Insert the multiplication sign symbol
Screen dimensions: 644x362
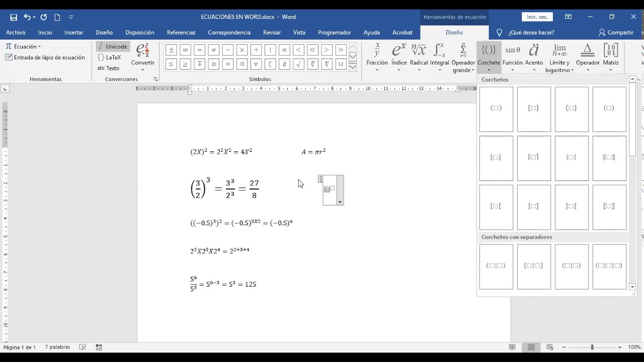coord(242,50)
